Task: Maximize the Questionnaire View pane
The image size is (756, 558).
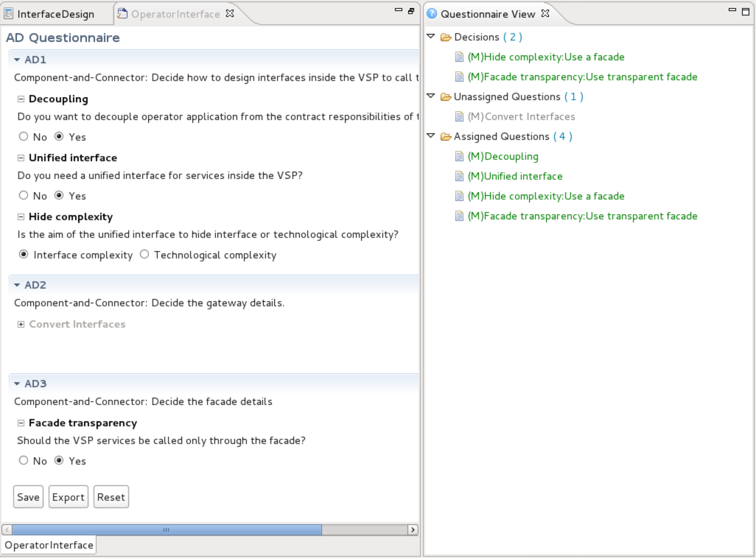Action: click(x=745, y=11)
